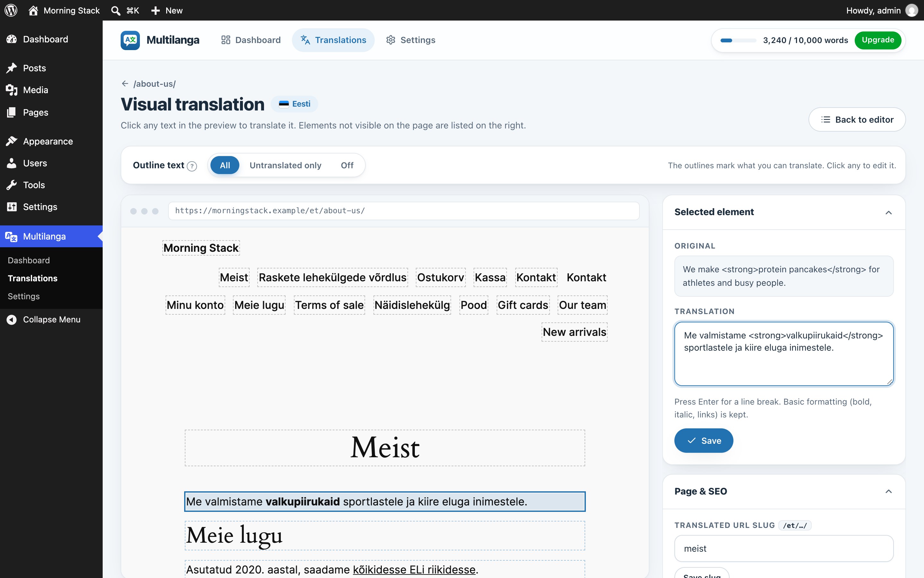Click the plus icon beside New

(155, 10)
